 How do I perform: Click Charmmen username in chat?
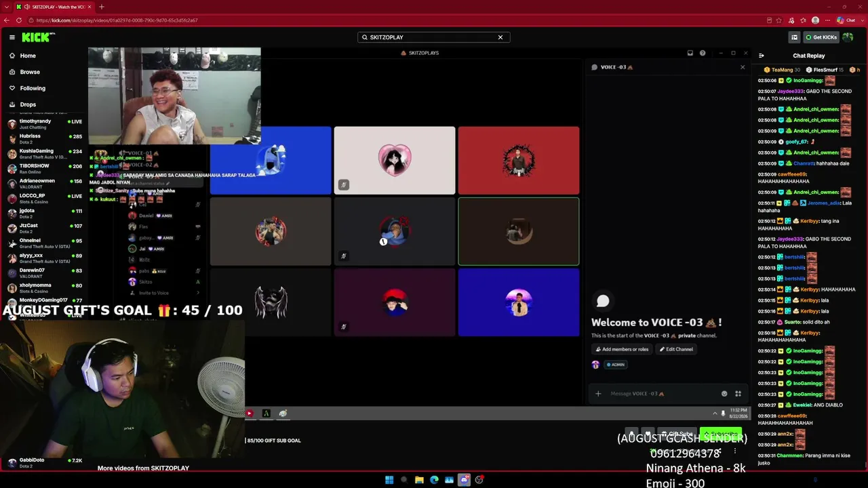click(790, 455)
